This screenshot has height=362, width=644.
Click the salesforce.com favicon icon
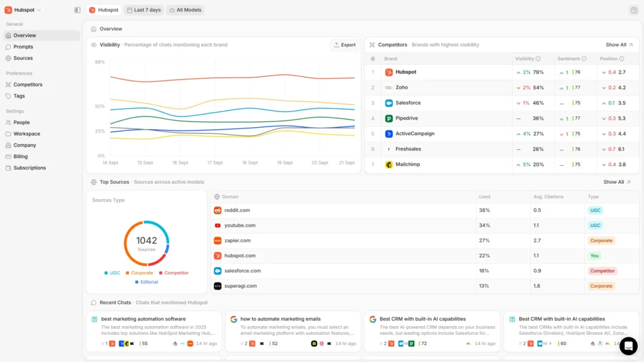coord(218,271)
